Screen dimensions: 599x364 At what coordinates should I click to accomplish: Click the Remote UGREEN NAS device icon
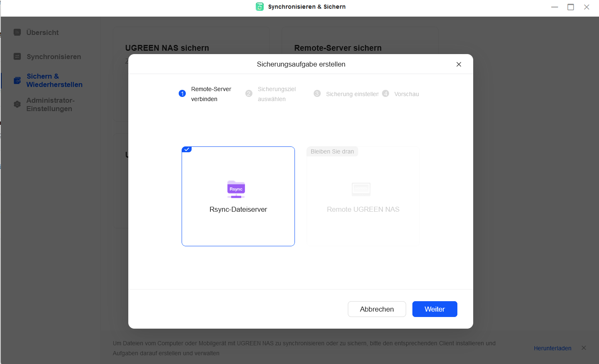(361, 189)
